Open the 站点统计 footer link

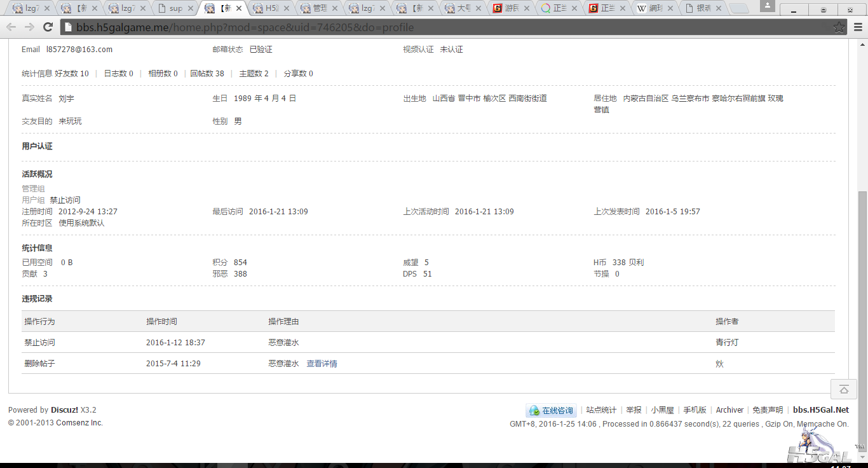pos(601,410)
